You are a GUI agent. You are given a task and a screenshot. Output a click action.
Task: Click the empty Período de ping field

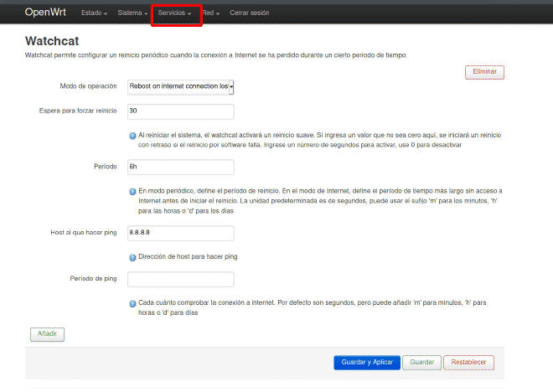[180, 279]
